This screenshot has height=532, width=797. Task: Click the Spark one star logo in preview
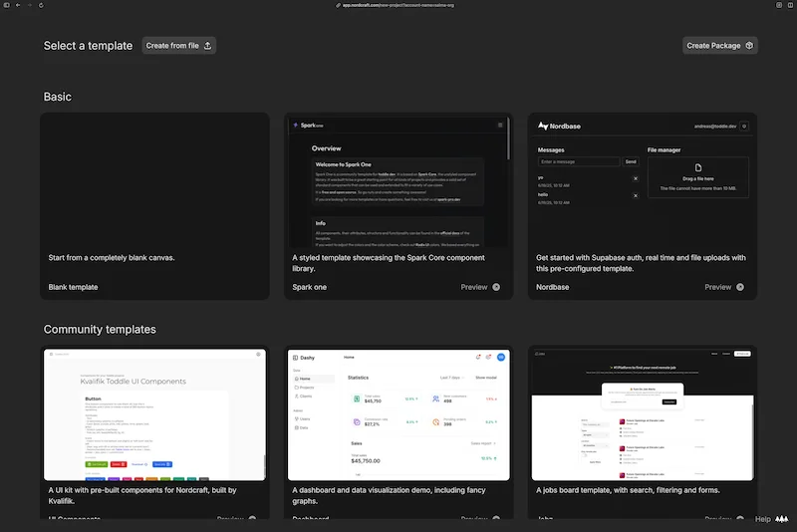(295, 125)
